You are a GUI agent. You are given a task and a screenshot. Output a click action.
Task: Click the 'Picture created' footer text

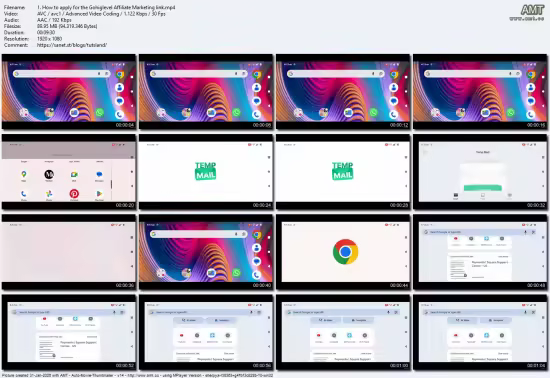point(137,375)
